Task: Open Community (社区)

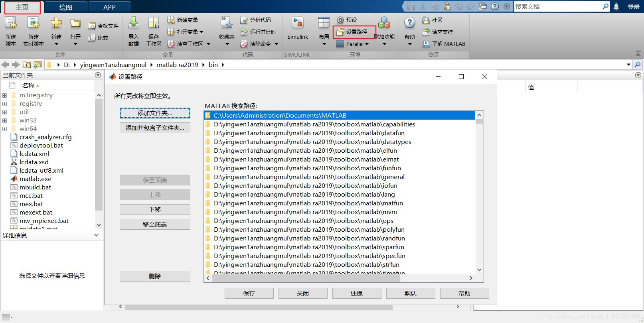Action: tap(432, 20)
